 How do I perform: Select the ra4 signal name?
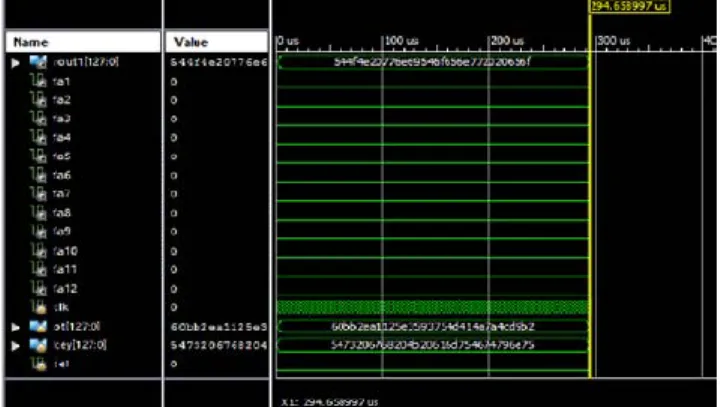coord(62,138)
